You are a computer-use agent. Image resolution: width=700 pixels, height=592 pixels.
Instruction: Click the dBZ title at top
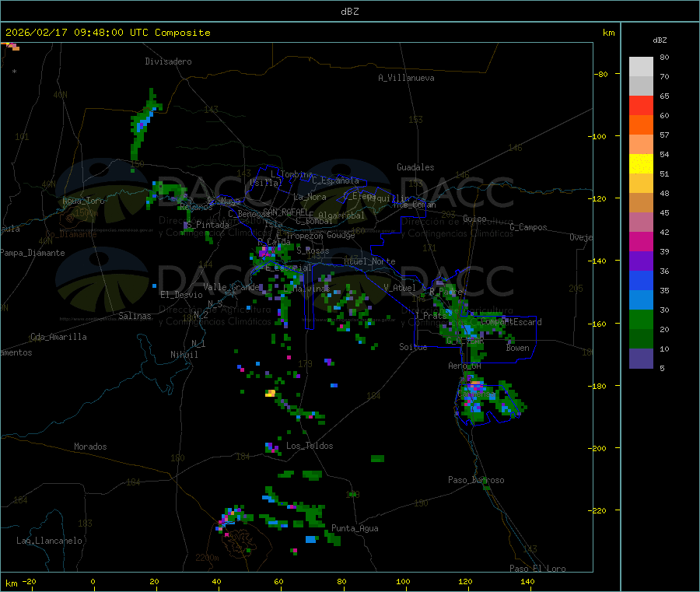tap(349, 12)
